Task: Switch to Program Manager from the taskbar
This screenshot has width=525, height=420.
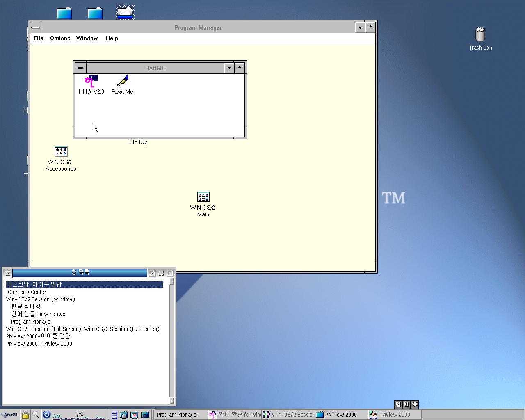Action: (x=181, y=415)
